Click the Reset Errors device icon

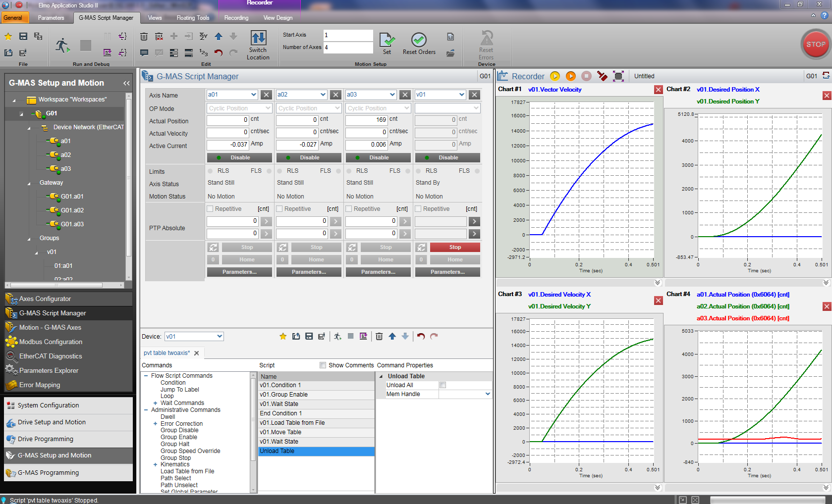[x=486, y=38]
